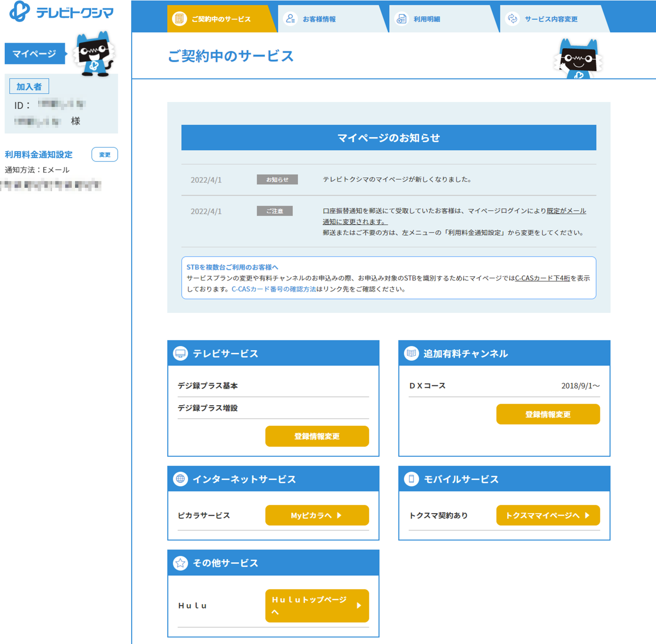Click the globe icon in インターネットサービス header

tap(180, 479)
